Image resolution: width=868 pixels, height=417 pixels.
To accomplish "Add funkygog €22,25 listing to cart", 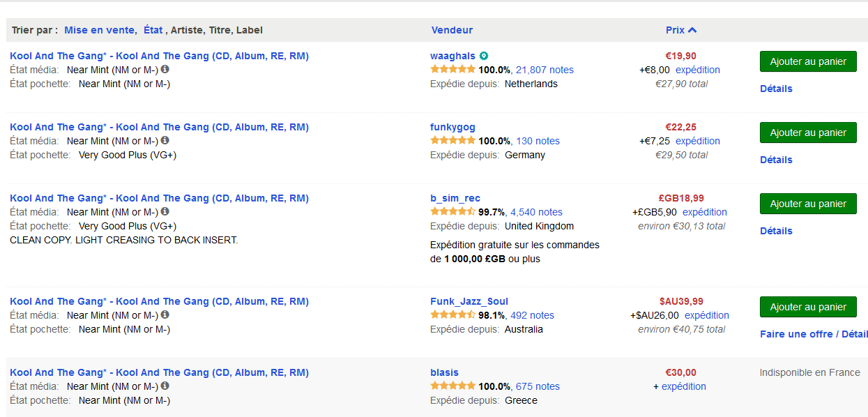I will coord(808,132).
